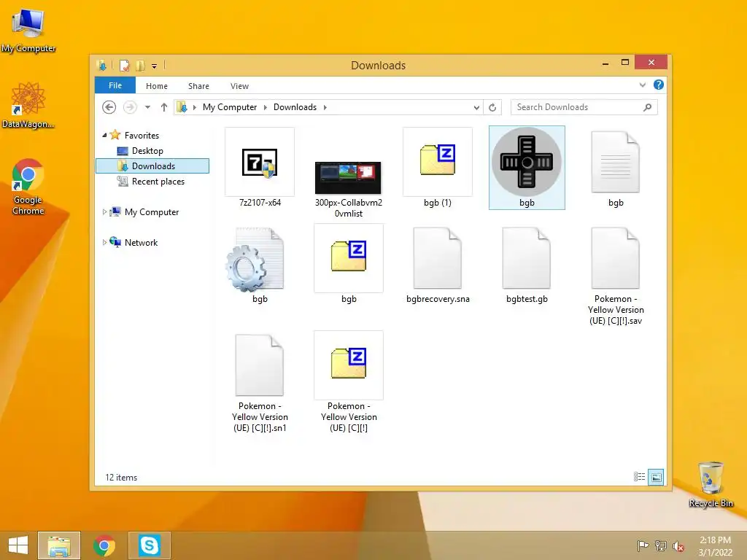Open the Recycle Bin on desktop
This screenshot has height=560, width=747.
point(711,484)
